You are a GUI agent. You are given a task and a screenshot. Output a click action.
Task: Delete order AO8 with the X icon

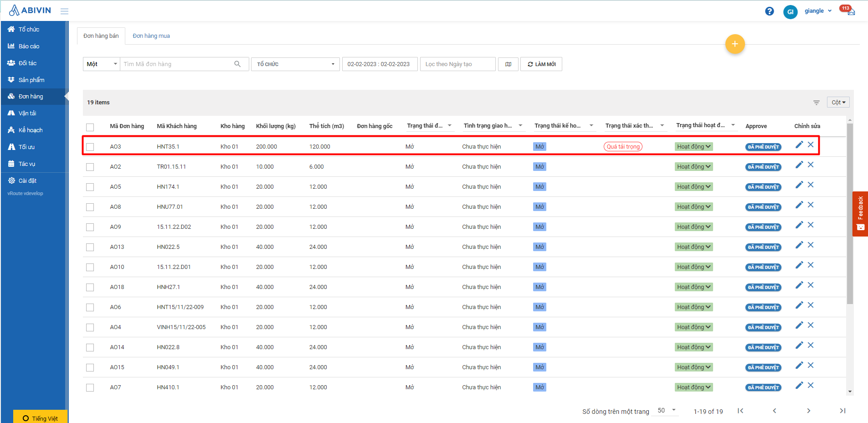[811, 205]
